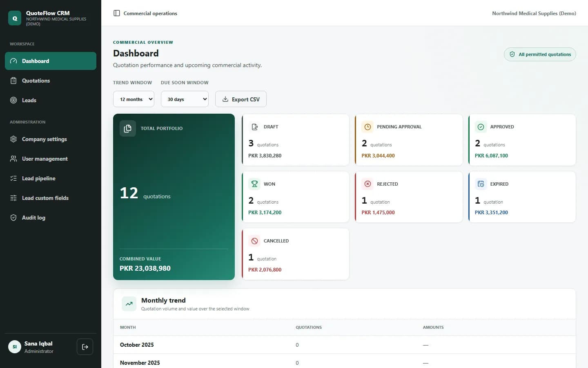Click the Cancelled amount PKR 2,076,800
Image resolution: width=588 pixels, height=368 pixels.
265,269
